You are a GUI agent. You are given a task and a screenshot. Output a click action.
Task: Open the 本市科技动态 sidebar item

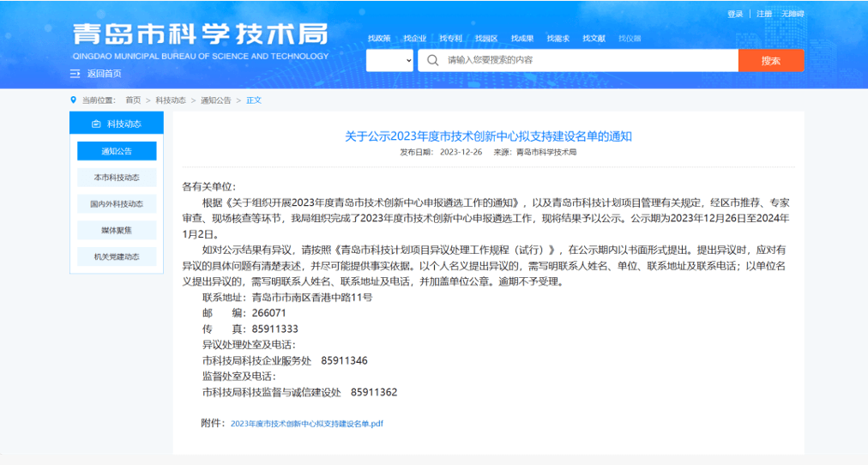(x=117, y=178)
